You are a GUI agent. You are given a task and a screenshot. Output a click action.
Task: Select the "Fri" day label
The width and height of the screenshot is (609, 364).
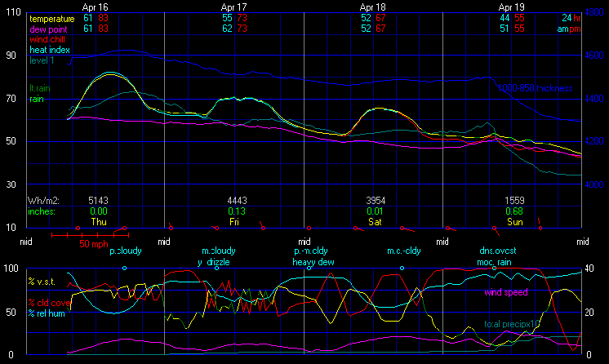point(233,222)
